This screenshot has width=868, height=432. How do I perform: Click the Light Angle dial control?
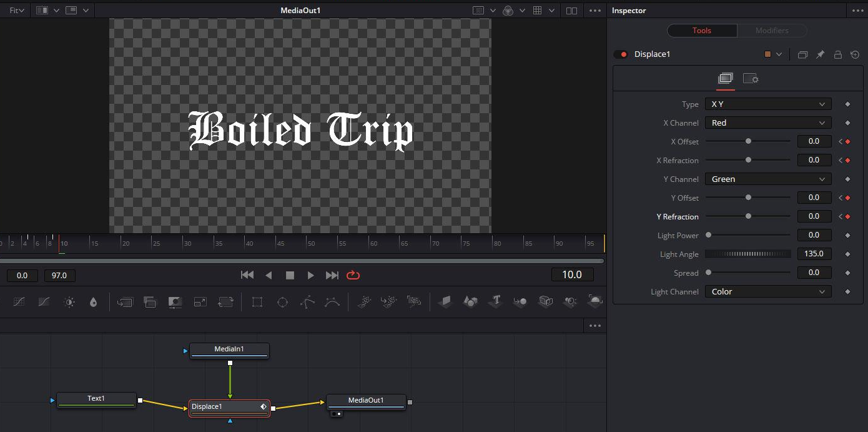(748, 254)
